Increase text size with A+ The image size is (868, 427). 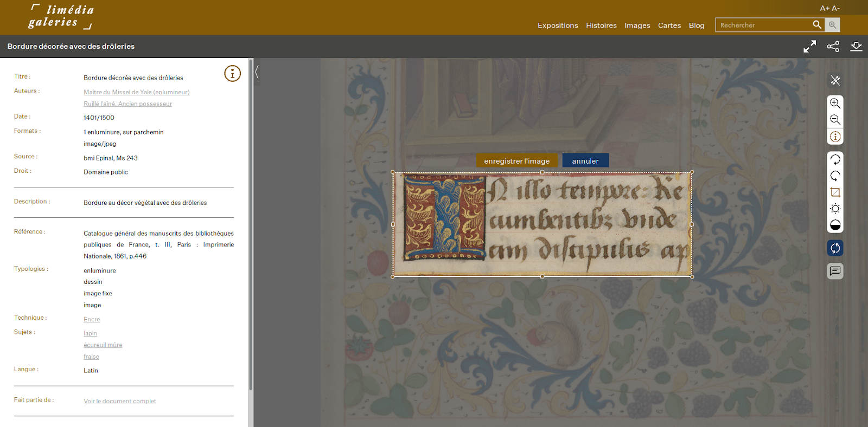825,8
